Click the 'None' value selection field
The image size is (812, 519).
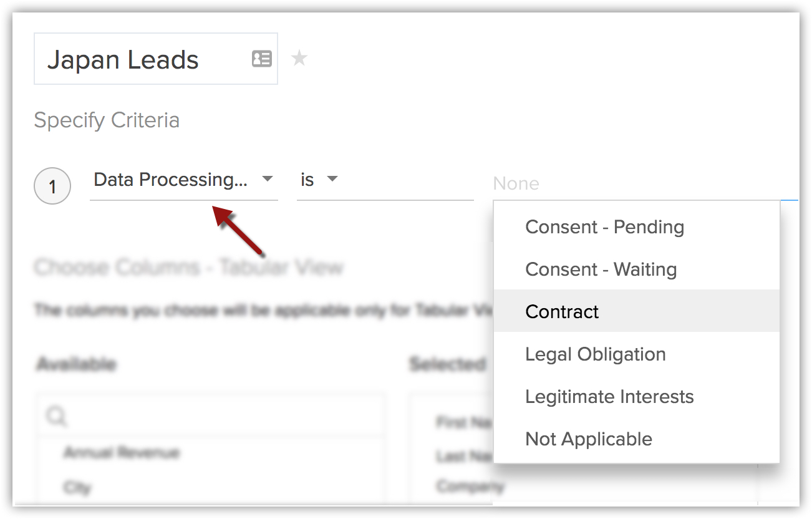coord(636,183)
